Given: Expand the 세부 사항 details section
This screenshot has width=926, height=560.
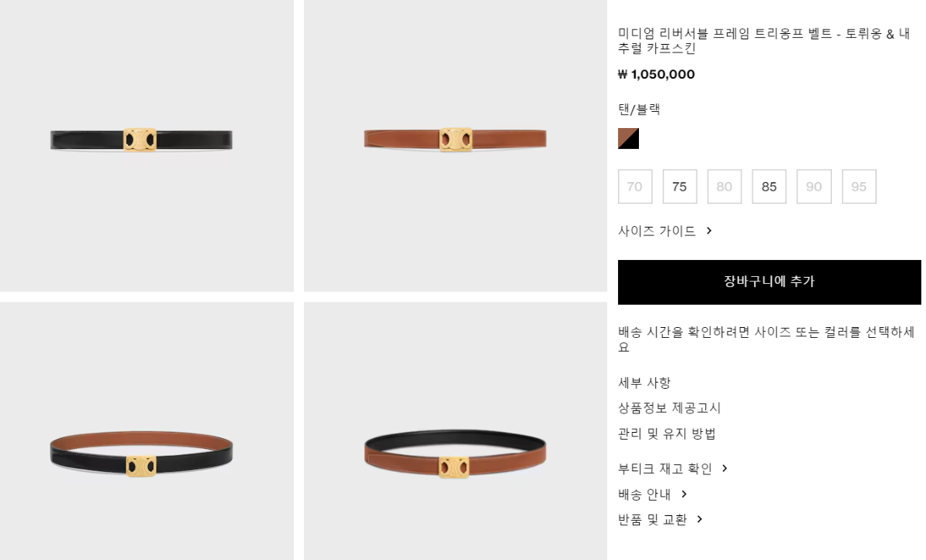Looking at the screenshot, I should coord(644,383).
